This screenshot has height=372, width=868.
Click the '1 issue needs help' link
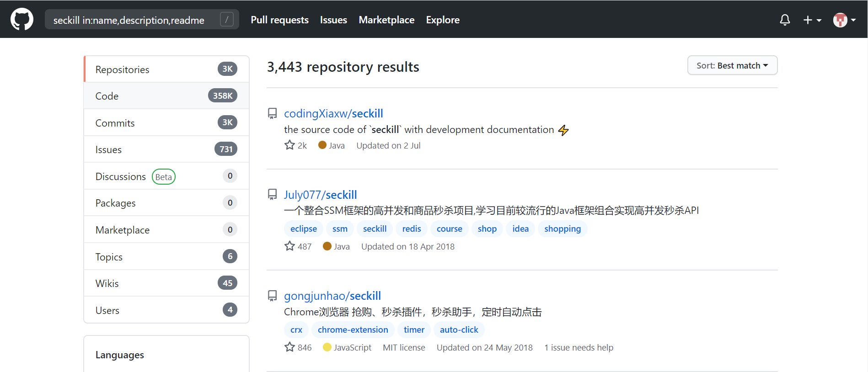click(x=579, y=347)
